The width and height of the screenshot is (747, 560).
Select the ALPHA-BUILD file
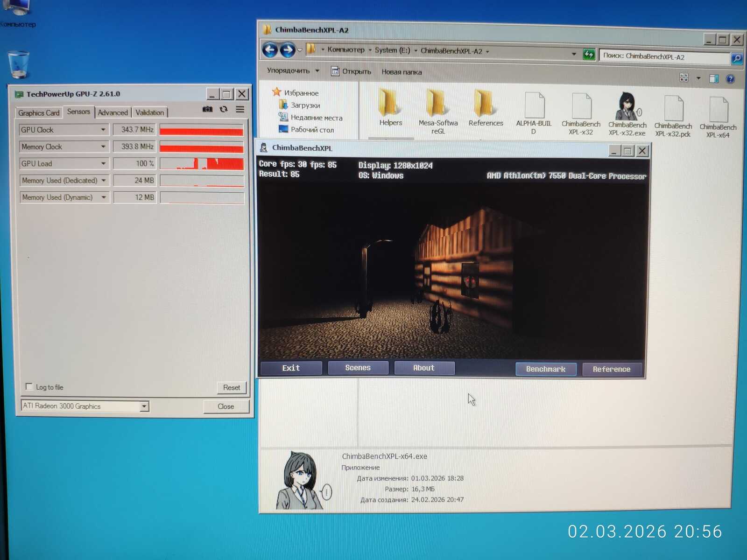[x=534, y=113]
